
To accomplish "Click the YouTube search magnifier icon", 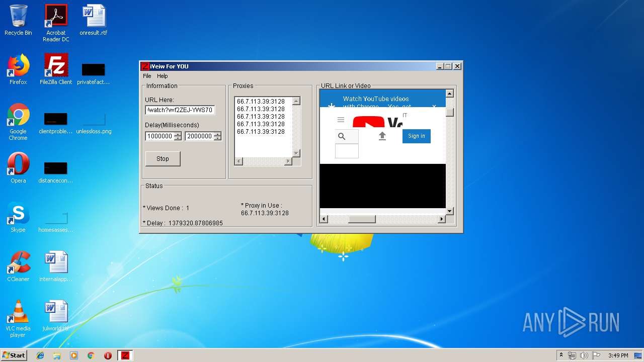I will [x=342, y=136].
